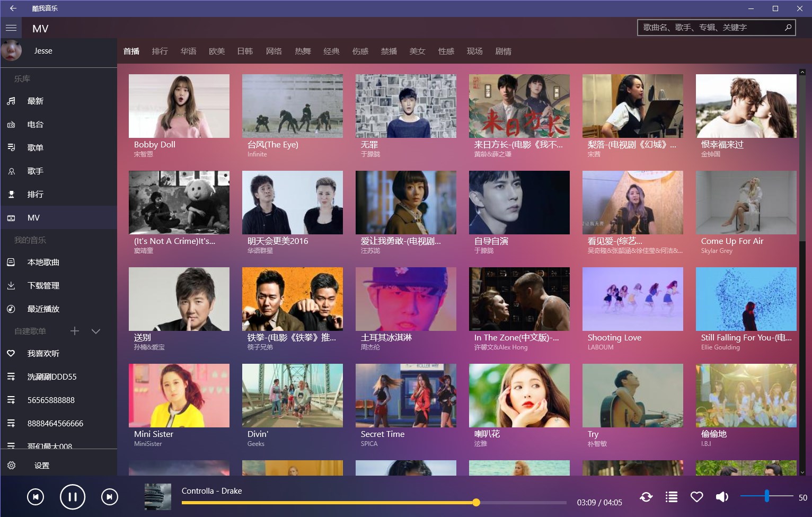The width and height of the screenshot is (812, 517).
Task: Play the Bobby Doll MV thumbnail
Action: pyautogui.click(x=179, y=106)
